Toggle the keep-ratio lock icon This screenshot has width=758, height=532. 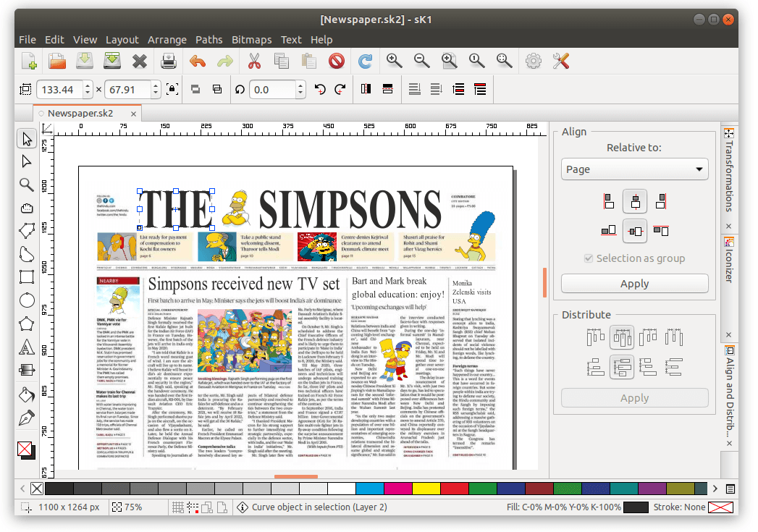[172, 89]
